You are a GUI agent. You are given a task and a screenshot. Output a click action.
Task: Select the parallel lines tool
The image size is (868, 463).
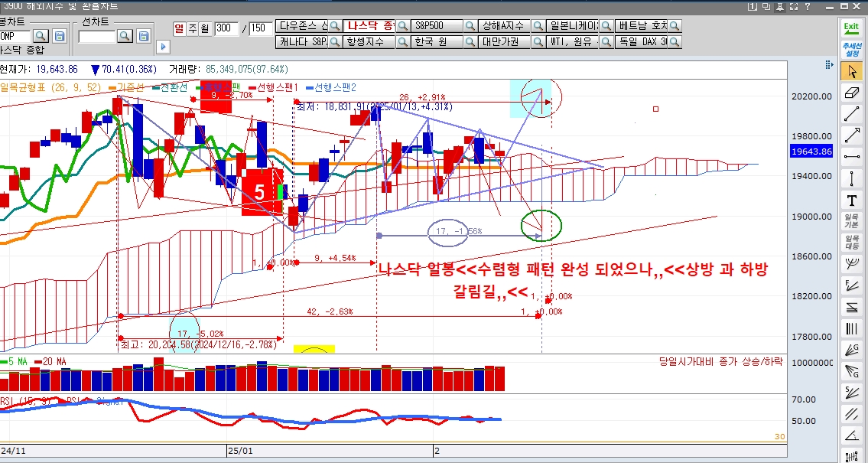851,415
